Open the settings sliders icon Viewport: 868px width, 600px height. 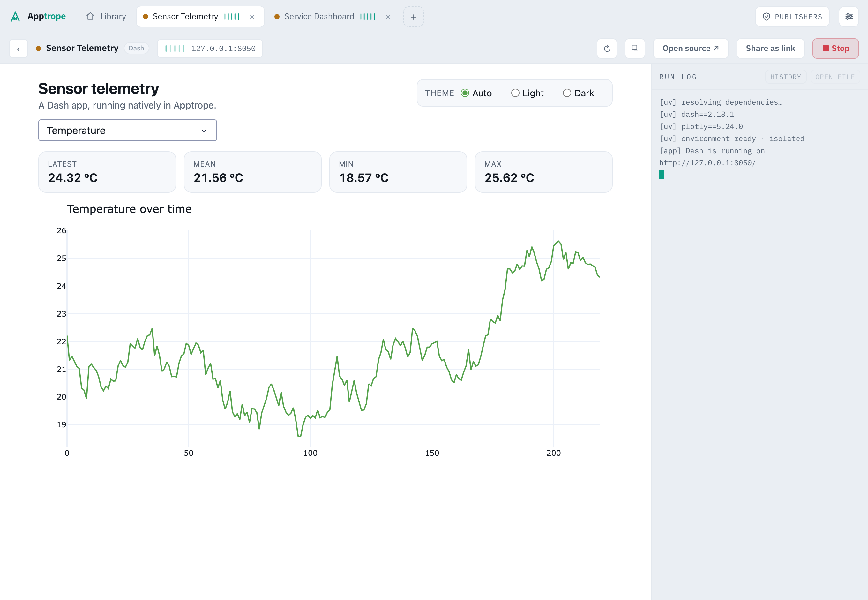[849, 17]
